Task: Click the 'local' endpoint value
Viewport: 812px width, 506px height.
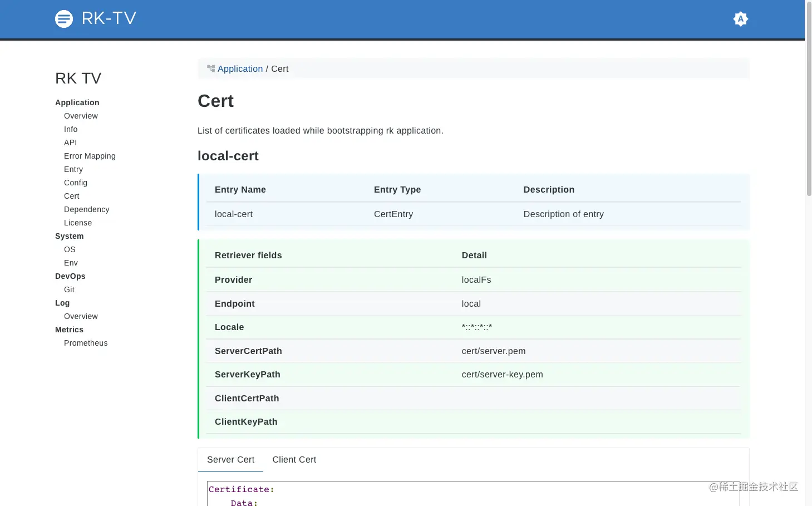Action: [471, 304]
